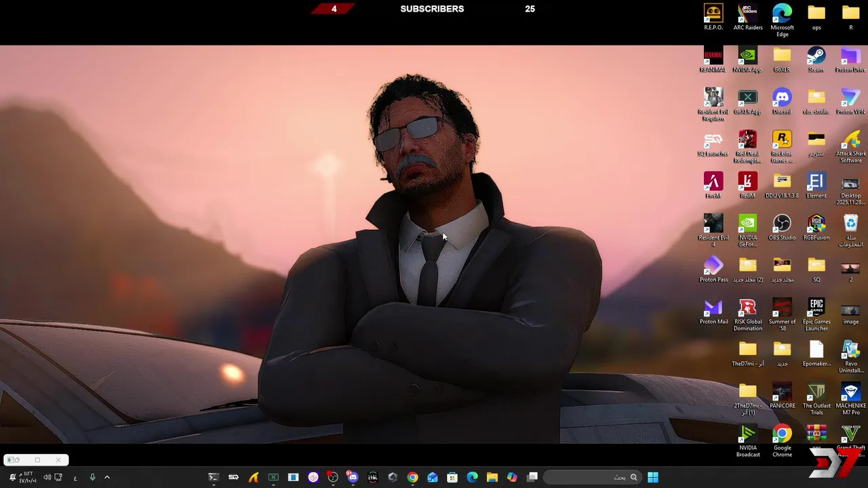Launch SQ Launcher on the desktop
This screenshot has height=488, width=868.
click(x=713, y=144)
